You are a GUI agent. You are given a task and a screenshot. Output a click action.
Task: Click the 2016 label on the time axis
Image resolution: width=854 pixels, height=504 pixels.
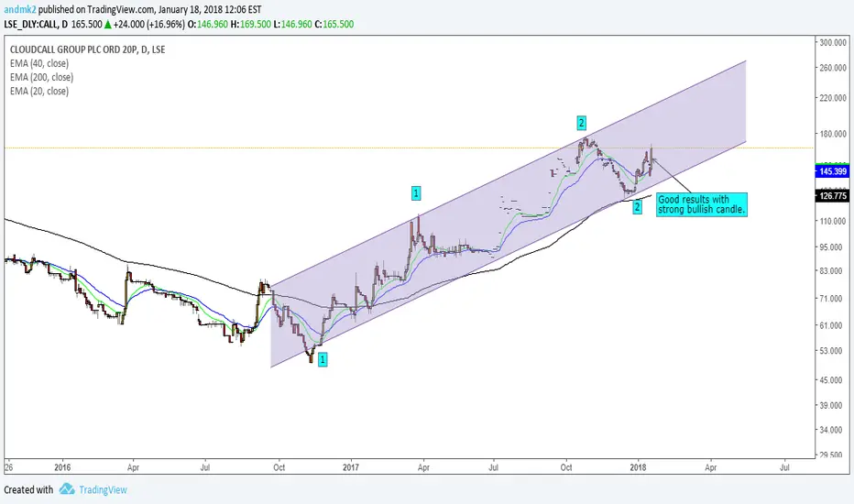pyautogui.click(x=62, y=467)
